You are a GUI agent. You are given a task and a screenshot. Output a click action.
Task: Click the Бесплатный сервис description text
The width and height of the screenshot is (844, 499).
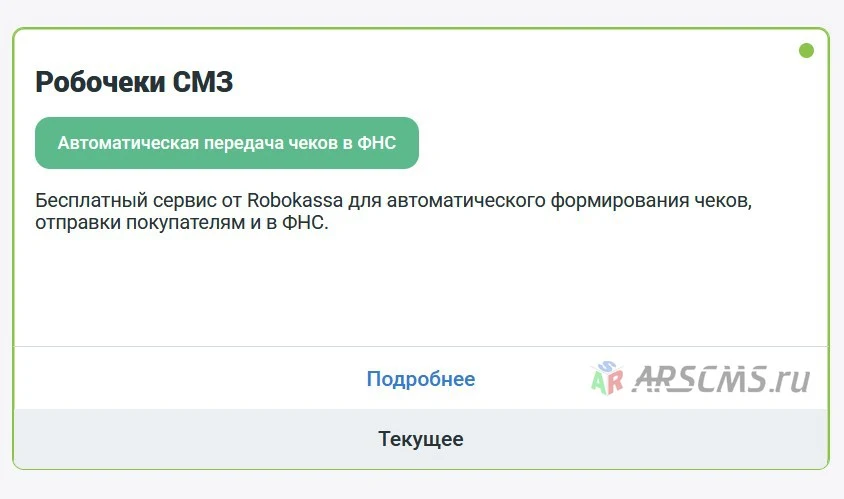click(393, 211)
